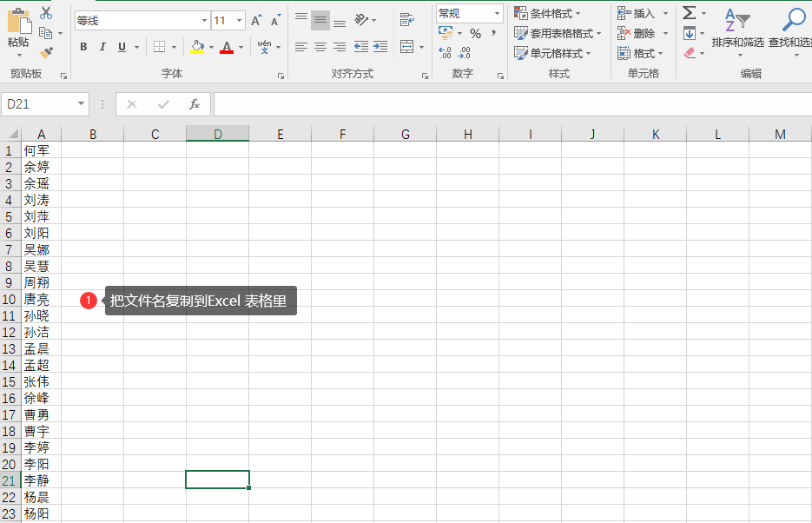Decrease decimal places

coord(465,52)
